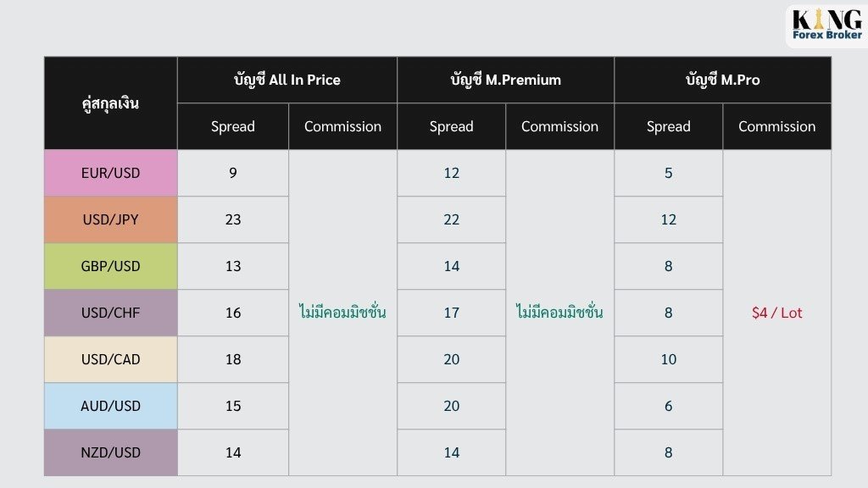The height and width of the screenshot is (488, 868).
Task: Click the M.Pro Spread column header
Action: pos(669,127)
